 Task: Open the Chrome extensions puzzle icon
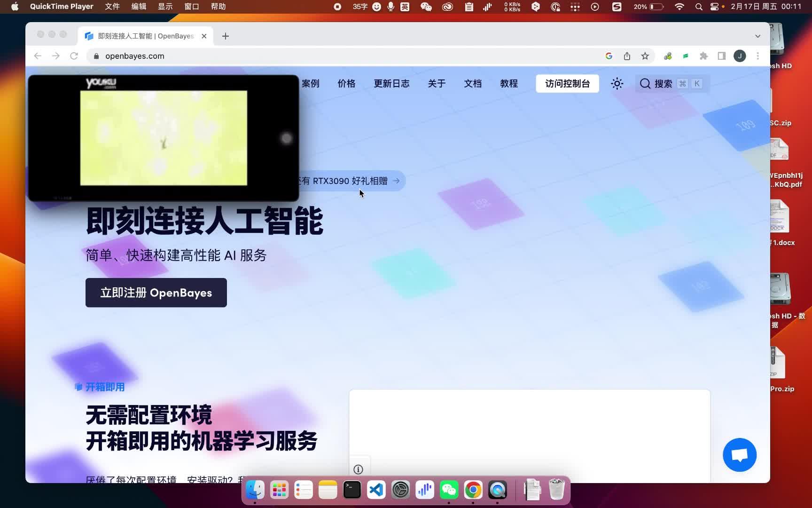703,56
